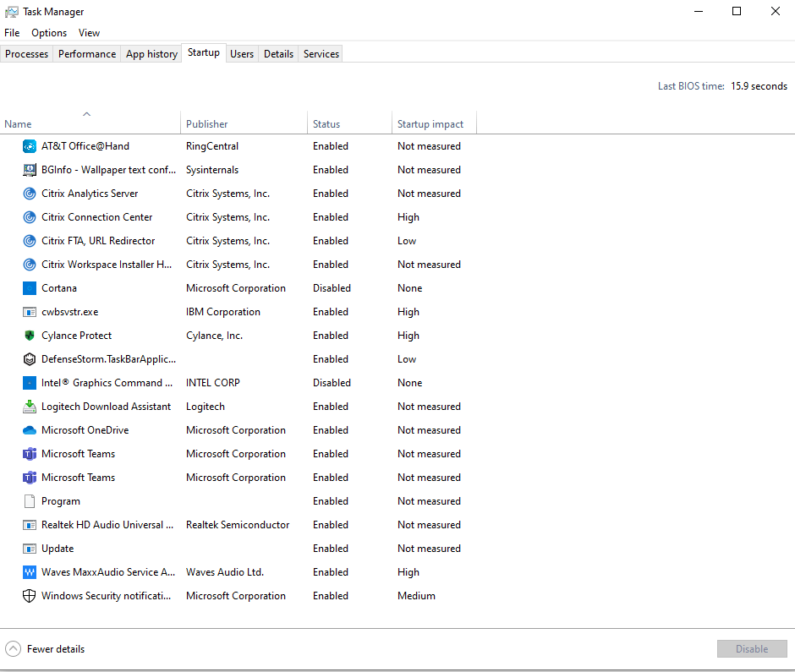Click the Windows Security notification shield icon

tap(30, 596)
